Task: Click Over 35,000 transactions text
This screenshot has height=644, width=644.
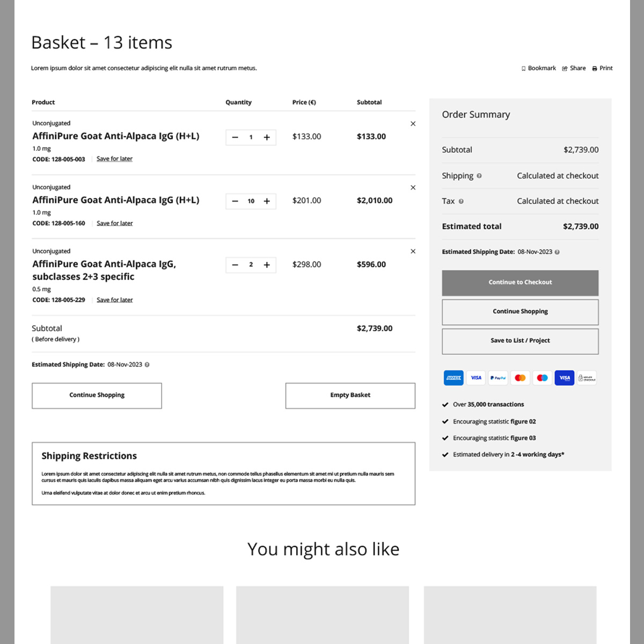Action: 488,405
